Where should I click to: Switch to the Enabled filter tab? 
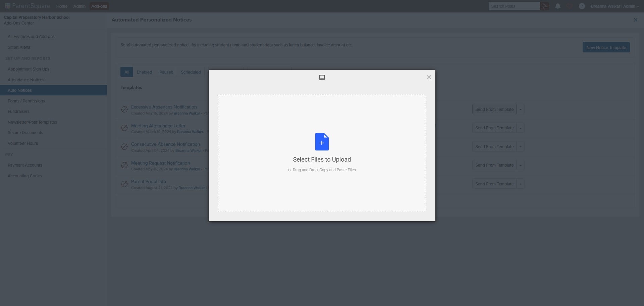point(144,72)
